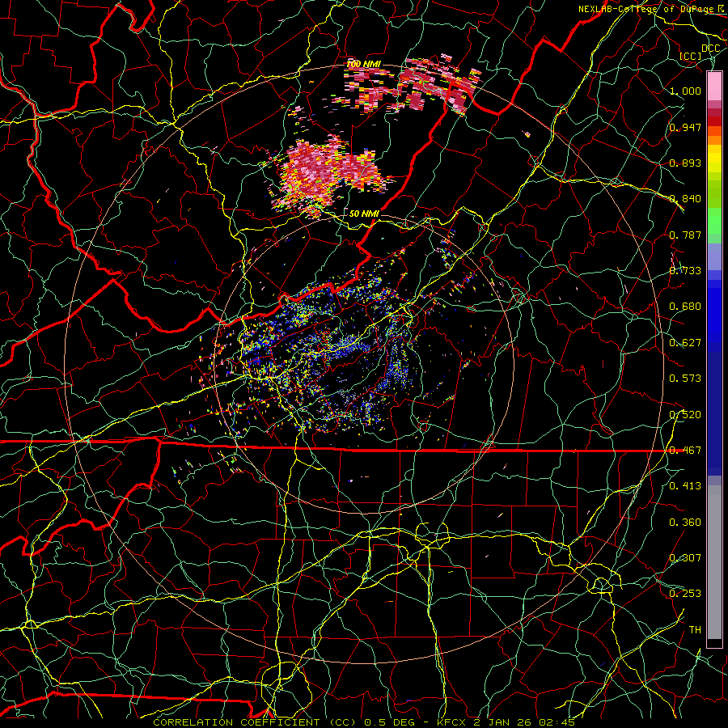Viewport: 728px width, 728px height.
Task: Select the 0.253 scale value
Action: pyautogui.click(x=685, y=594)
